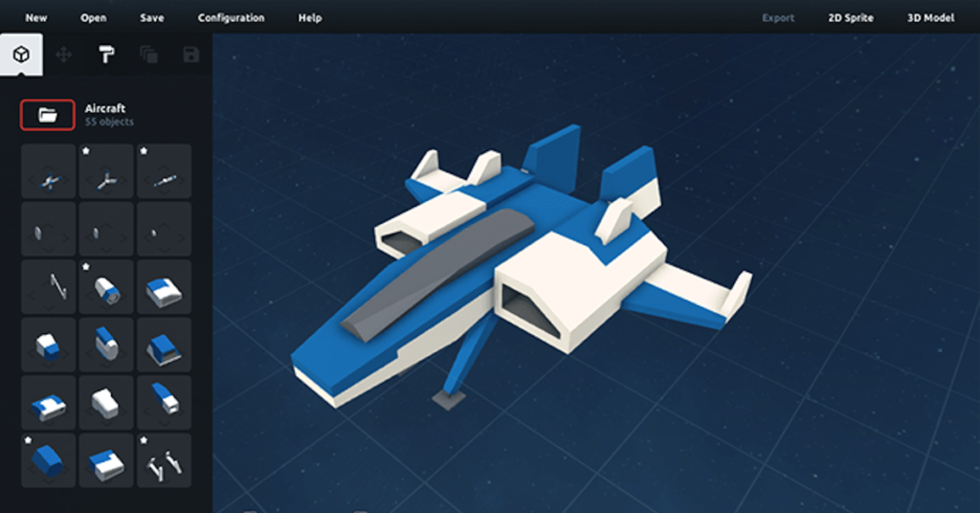Click the floppy disk icon in the tool tabs
Screen dimensions: 980x513
pos(191,55)
